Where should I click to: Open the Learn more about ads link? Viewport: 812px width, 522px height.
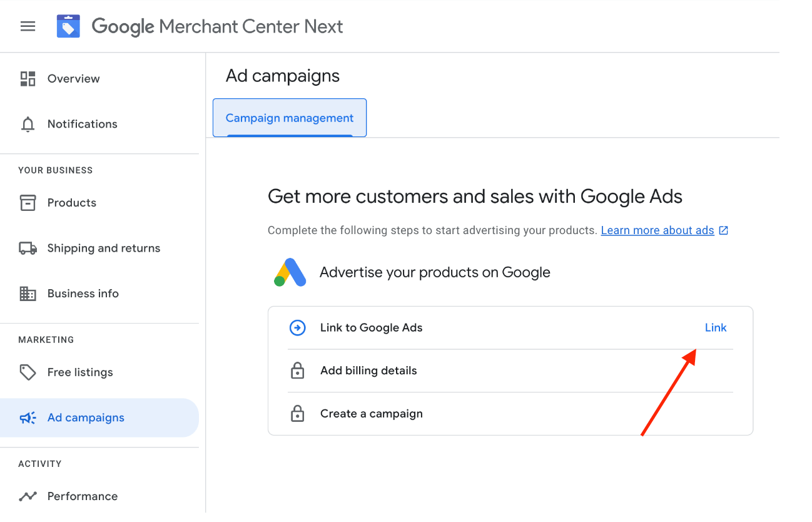pos(657,230)
